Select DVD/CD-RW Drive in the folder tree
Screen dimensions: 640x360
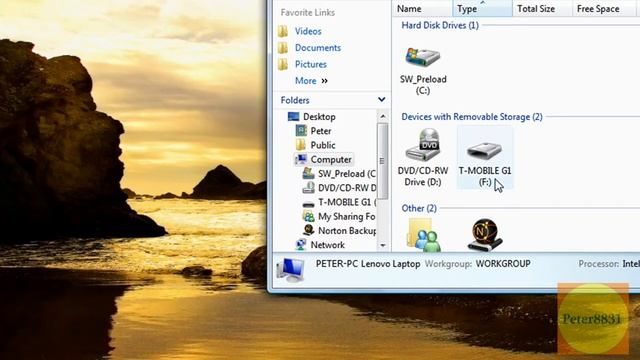coord(347,188)
